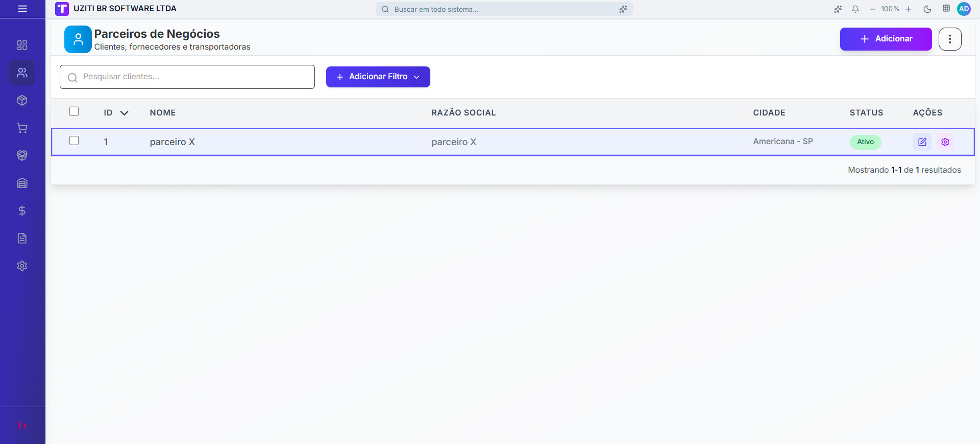This screenshot has width=980, height=444.
Task: Open the business partners section in sidebar
Action: [x=22, y=73]
